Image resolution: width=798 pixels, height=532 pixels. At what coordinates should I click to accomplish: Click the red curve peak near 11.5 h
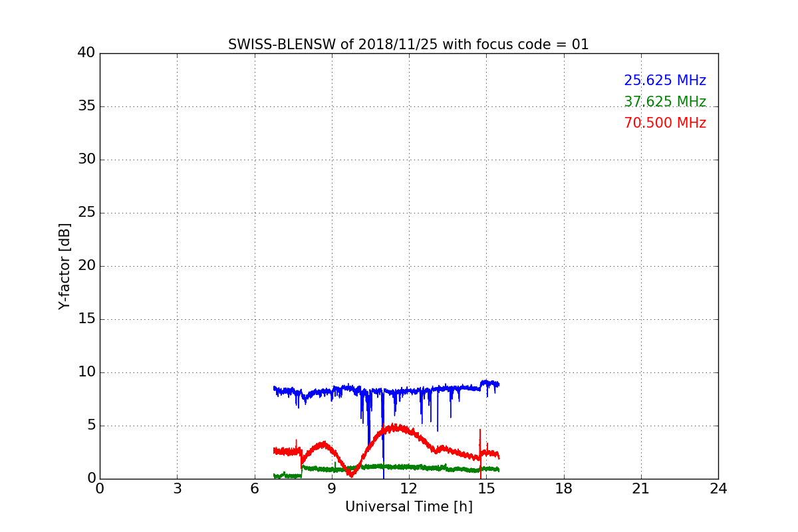(395, 427)
